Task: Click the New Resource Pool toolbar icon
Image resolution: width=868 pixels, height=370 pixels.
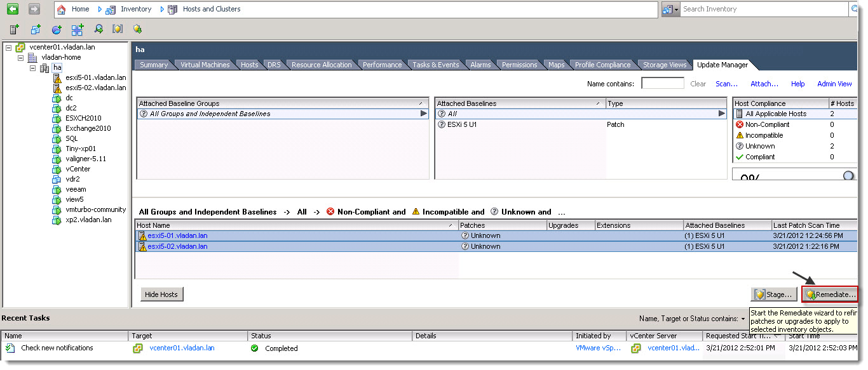Action: click(57, 29)
